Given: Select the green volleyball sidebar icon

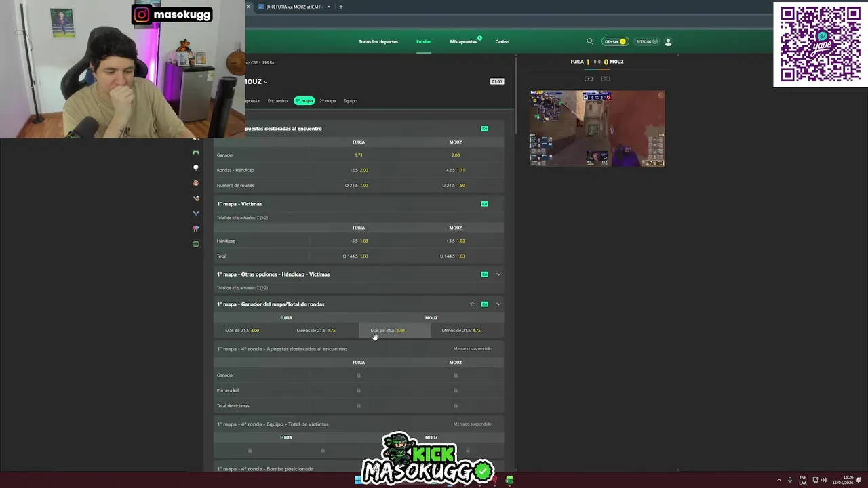Looking at the screenshot, I should (x=196, y=244).
